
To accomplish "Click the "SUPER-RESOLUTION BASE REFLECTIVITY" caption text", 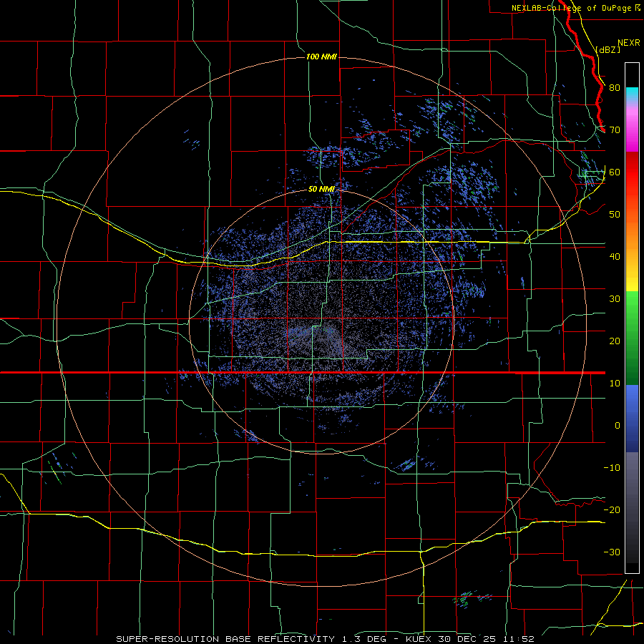I will 225,639.
